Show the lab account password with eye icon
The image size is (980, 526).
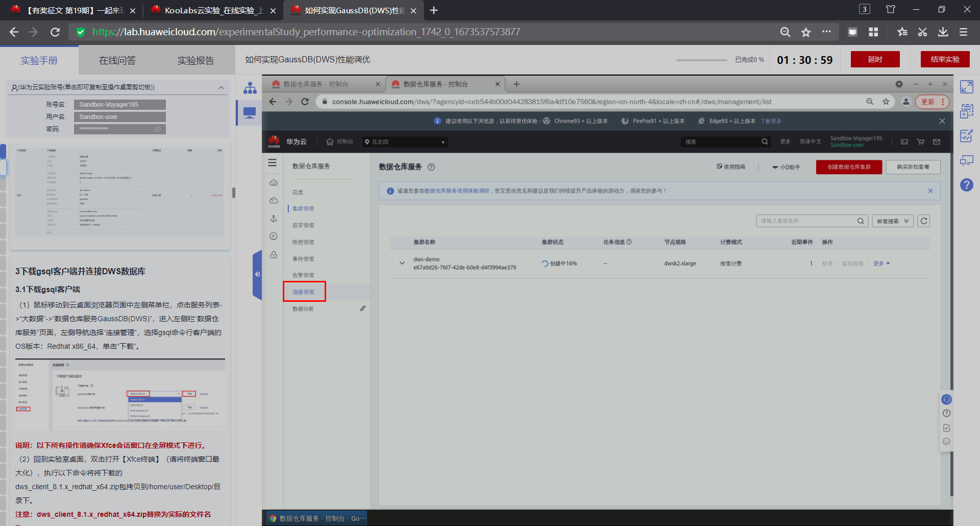click(x=158, y=129)
